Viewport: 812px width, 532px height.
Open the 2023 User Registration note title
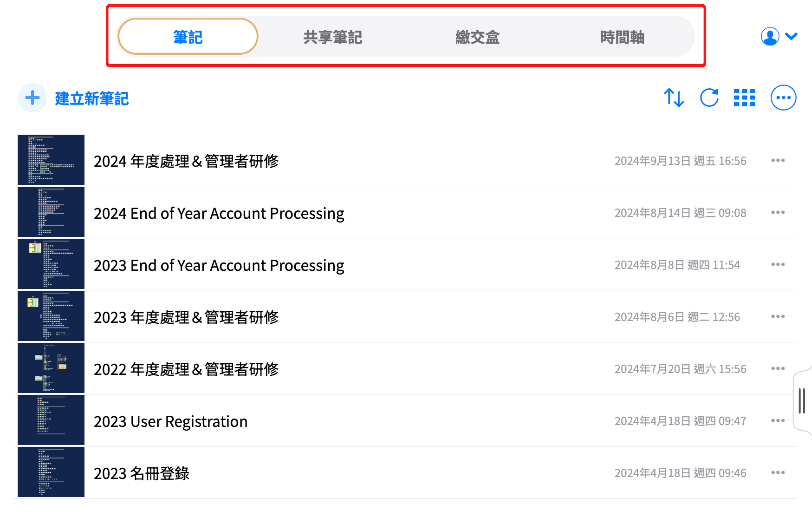coord(171,421)
